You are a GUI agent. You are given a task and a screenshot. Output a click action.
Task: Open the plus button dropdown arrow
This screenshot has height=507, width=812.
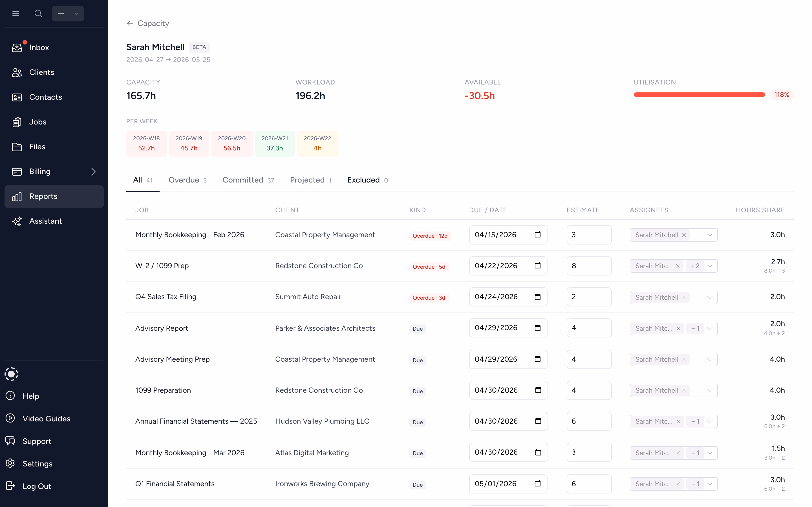pyautogui.click(x=76, y=14)
